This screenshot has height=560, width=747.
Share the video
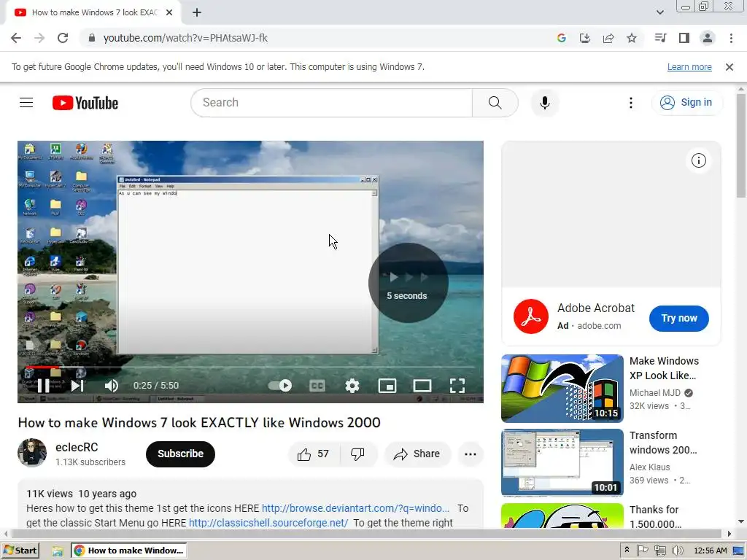[417, 454]
